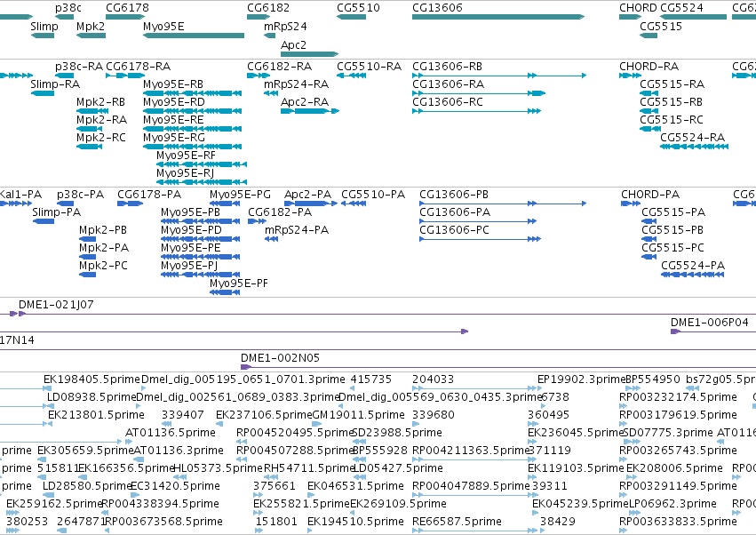756x535 pixels.
Task: Select the GM19011.5prime EST label
Action: pyautogui.click(x=359, y=415)
